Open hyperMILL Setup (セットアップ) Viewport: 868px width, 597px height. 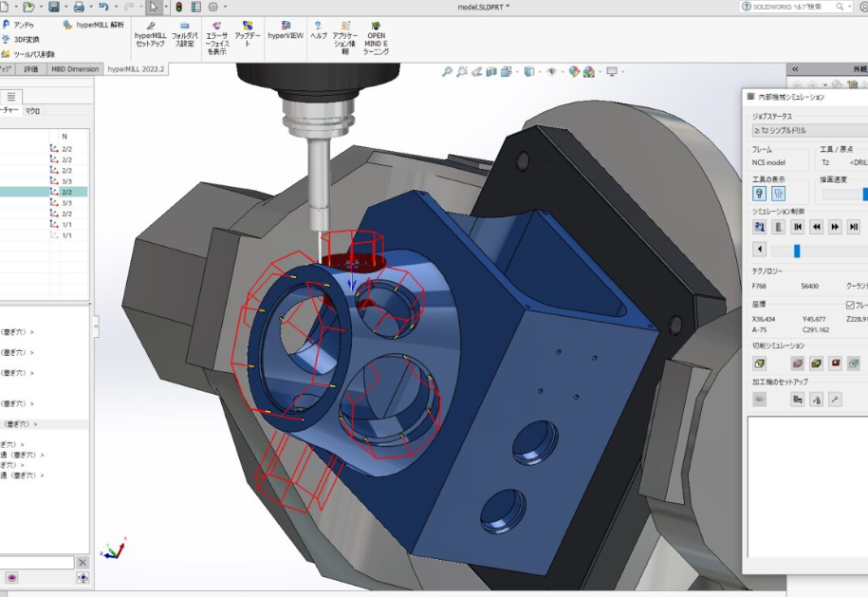tap(150, 34)
